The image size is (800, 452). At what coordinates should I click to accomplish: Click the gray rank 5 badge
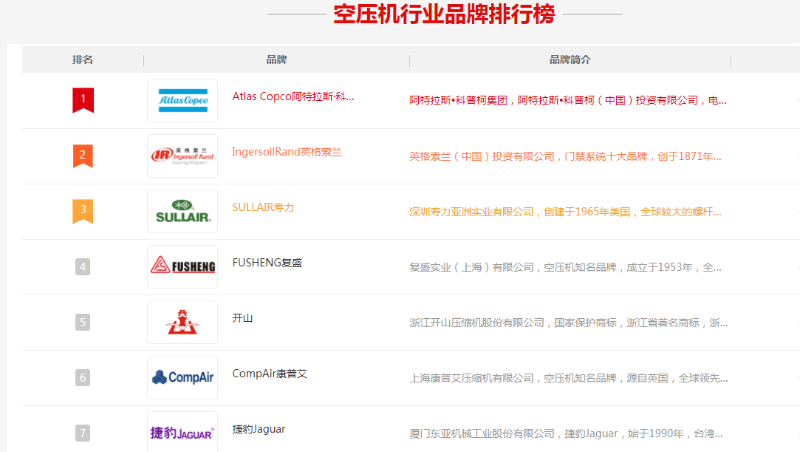coord(83,322)
